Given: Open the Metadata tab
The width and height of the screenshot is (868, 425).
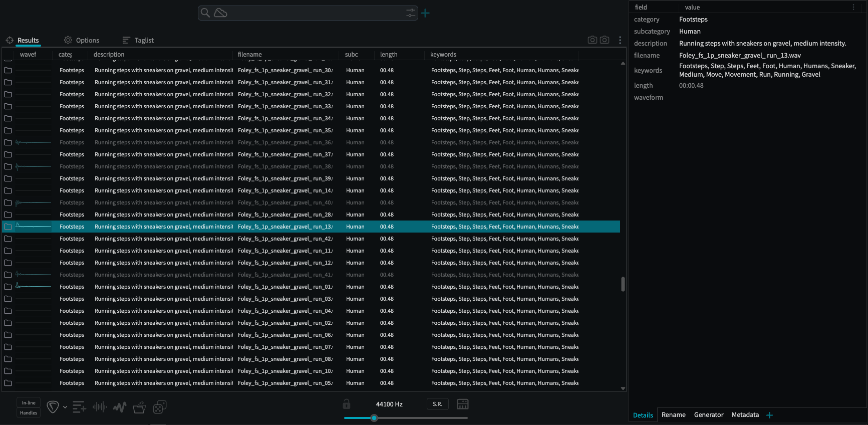Looking at the screenshot, I should point(745,414).
